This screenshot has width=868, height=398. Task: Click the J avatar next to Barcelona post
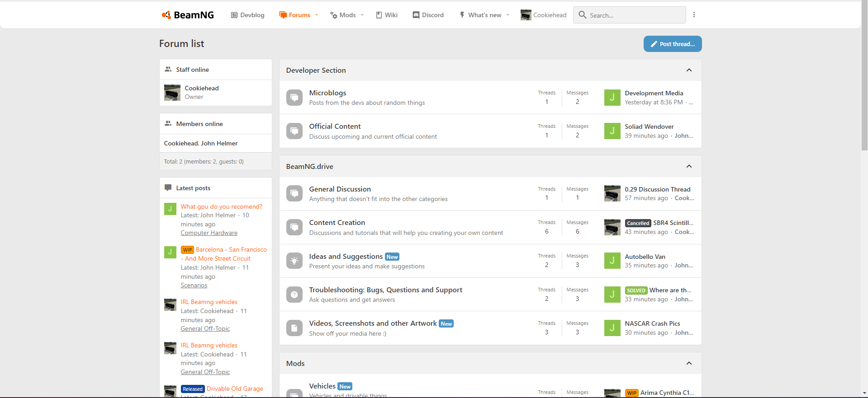click(x=170, y=252)
